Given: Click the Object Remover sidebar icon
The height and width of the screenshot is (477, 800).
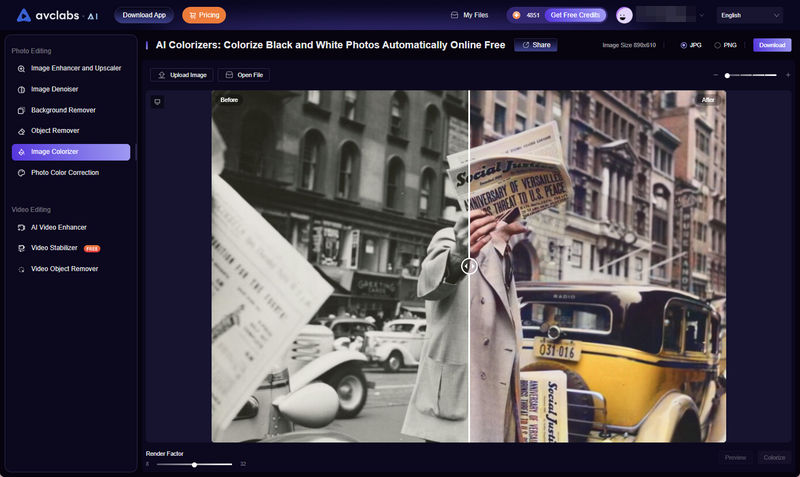Looking at the screenshot, I should click(22, 131).
